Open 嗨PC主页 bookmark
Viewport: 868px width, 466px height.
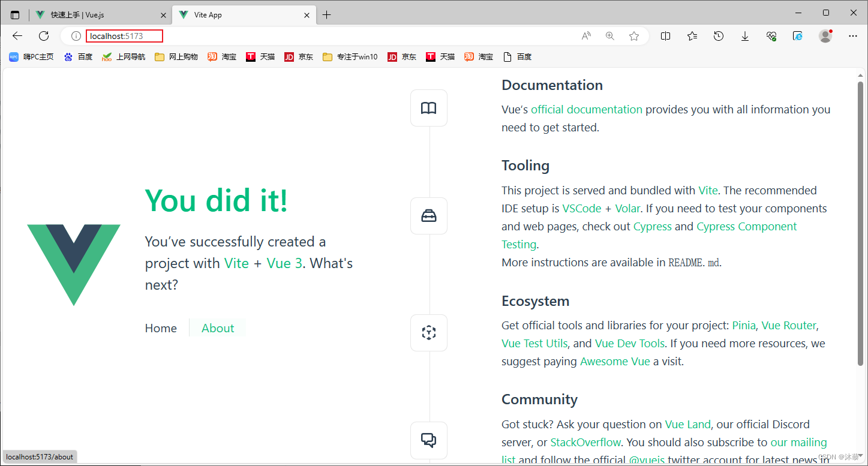[31, 57]
